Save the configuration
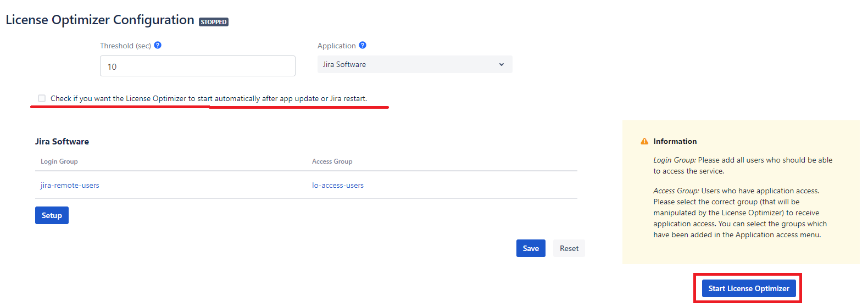The image size is (868, 307). point(531,248)
